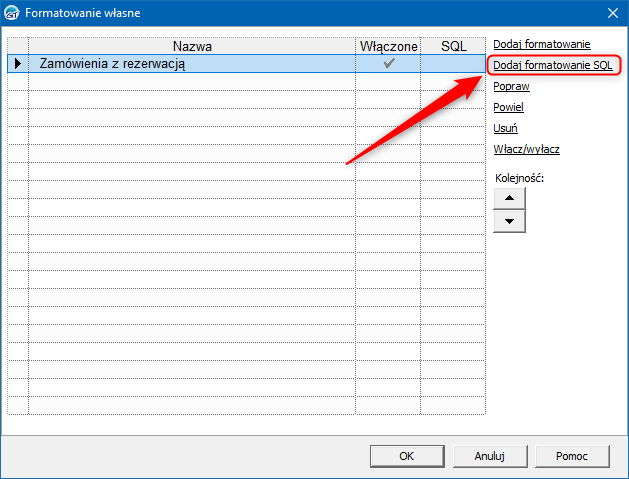Screen dimensions: 629x479
Task: Click the Nazwa column header
Action: pos(192,46)
